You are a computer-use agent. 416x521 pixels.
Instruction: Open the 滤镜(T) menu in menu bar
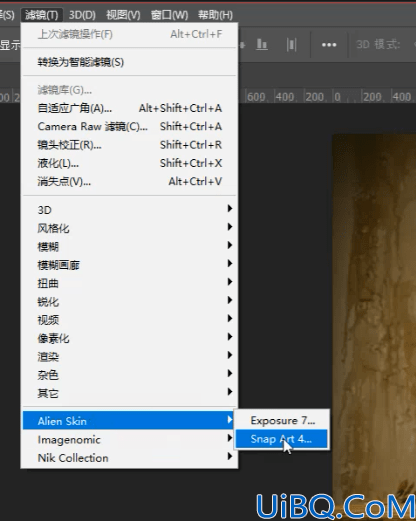pos(42,15)
